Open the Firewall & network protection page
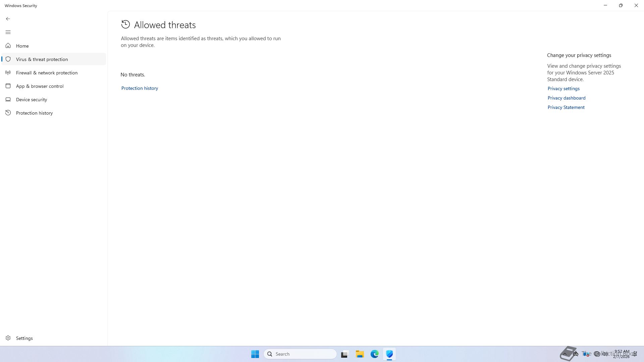Image resolution: width=644 pixels, height=362 pixels. click(47, 73)
